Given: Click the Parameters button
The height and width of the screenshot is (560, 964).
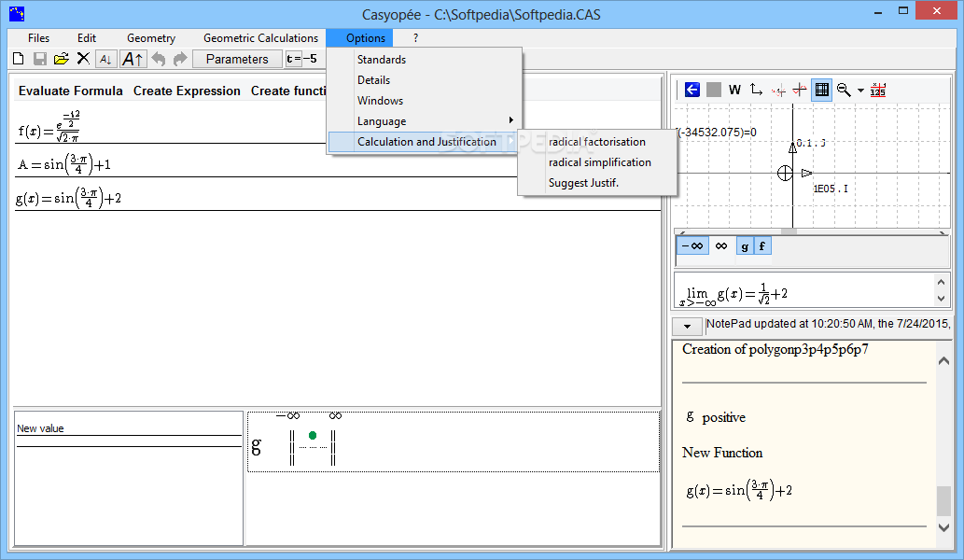Looking at the screenshot, I should (237, 59).
